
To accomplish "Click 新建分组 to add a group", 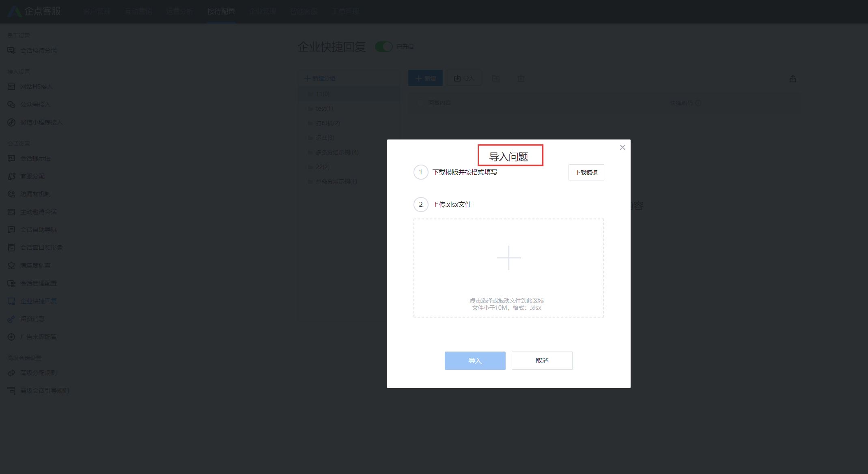I will click(x=320, y=78).
